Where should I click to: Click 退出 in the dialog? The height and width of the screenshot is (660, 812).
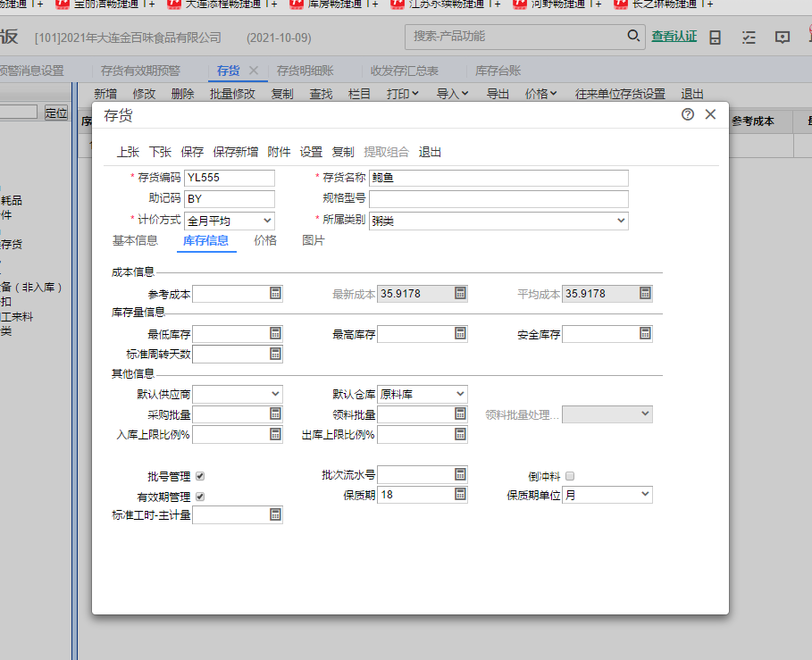pyautogui.click(x=430, y=152)
